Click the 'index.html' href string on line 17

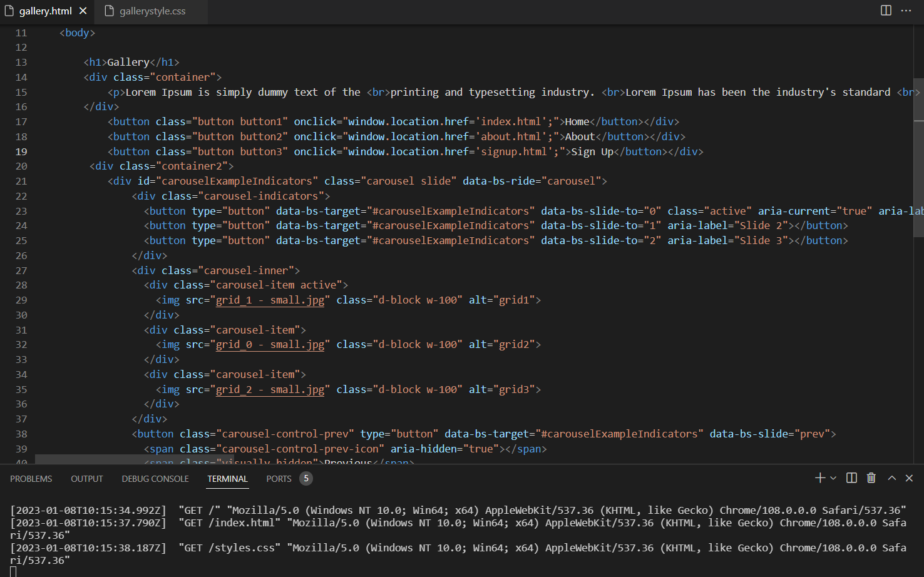coord(512,121)
